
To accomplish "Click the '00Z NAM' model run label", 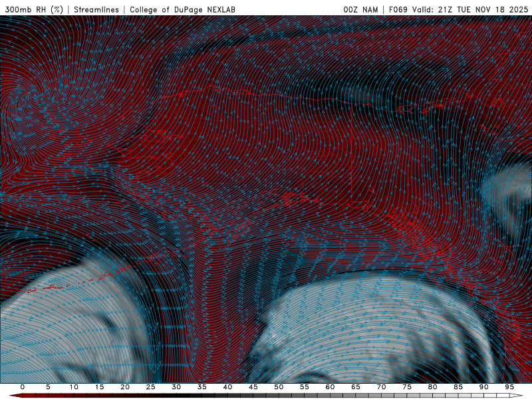I will point(360,9).
